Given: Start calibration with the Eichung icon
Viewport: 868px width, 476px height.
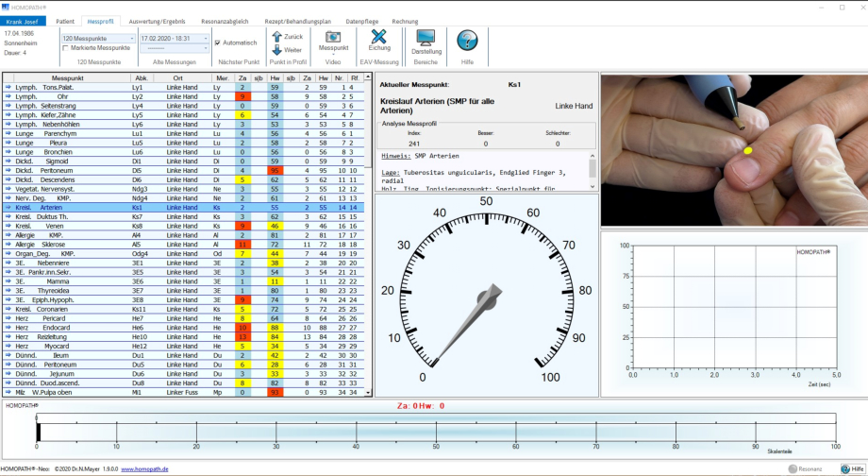Looking at the screenshot, I should 379,36.
